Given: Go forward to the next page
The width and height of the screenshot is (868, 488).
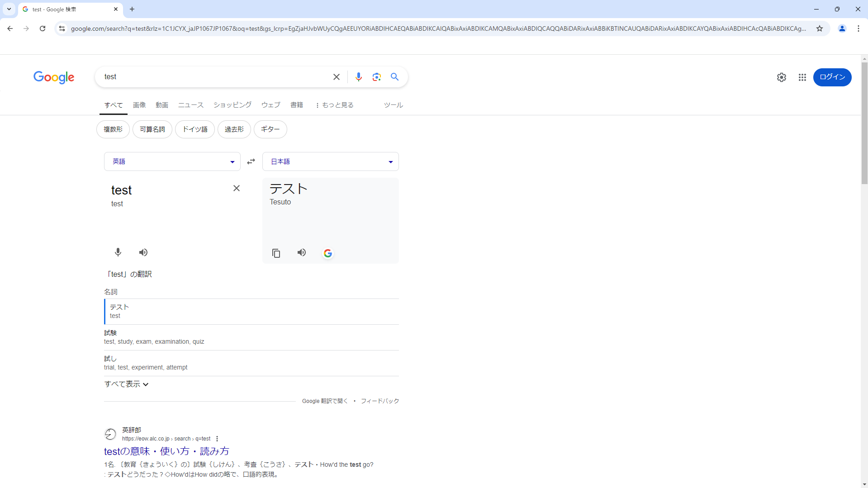Looking at the screenshot, I should click(x=26, y=28).
